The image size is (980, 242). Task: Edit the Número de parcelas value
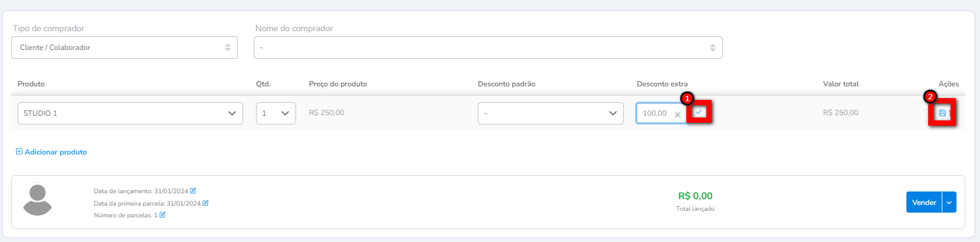(x=162, y=215)
